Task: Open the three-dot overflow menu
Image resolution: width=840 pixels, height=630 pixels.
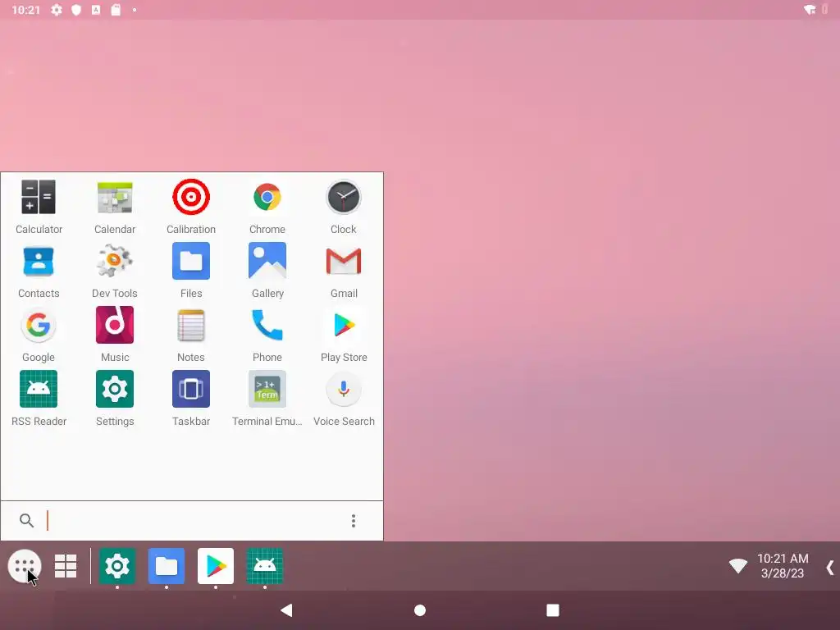Action: [353, 521]
